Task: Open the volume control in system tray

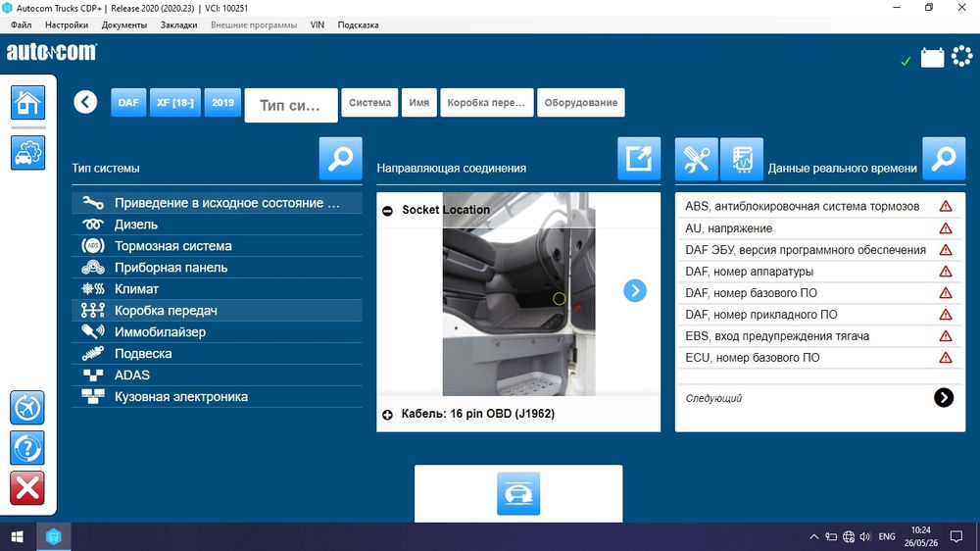Action: (x=865, y=536)
